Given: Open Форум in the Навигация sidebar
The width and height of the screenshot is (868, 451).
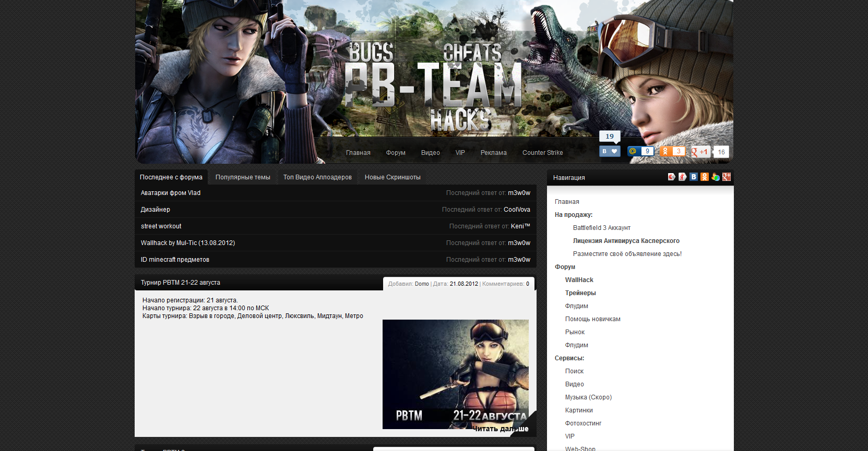Looking at the screenshot, I should pyautogui.click(x=565, y=267).
